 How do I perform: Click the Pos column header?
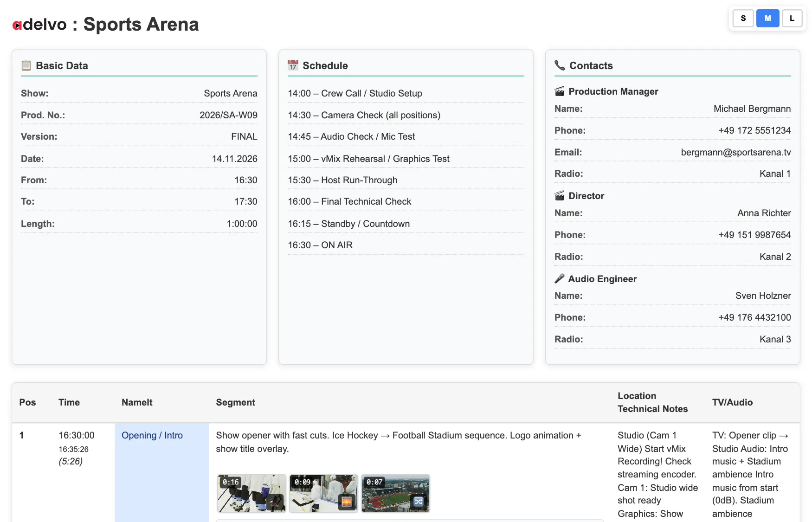click(x=27, y=402)
